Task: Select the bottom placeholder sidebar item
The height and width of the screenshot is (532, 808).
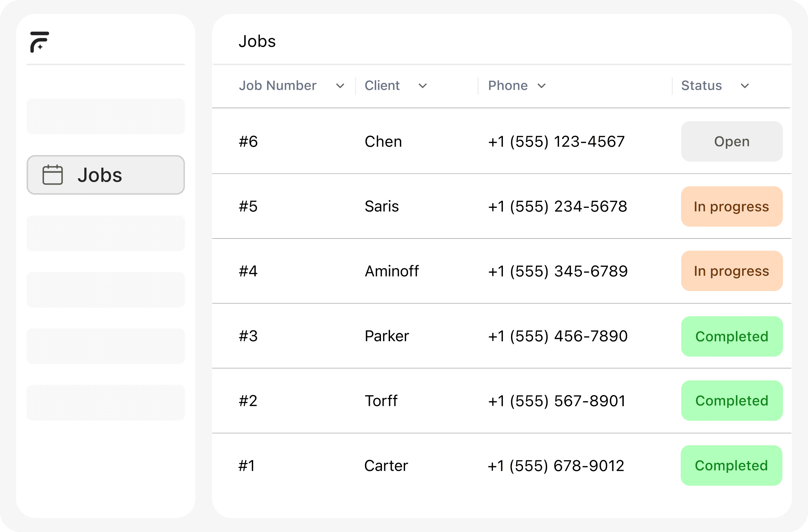Action: click(x=106, y=402)
